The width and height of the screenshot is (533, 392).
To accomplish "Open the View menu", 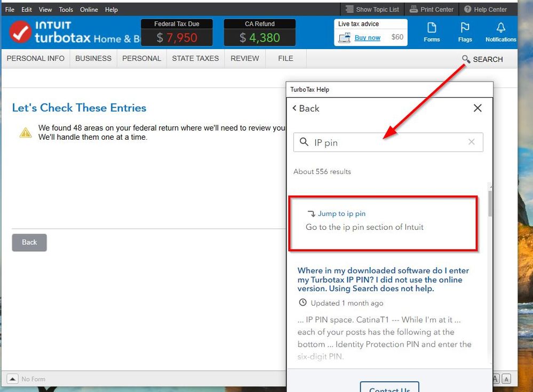I will [45, 10].
